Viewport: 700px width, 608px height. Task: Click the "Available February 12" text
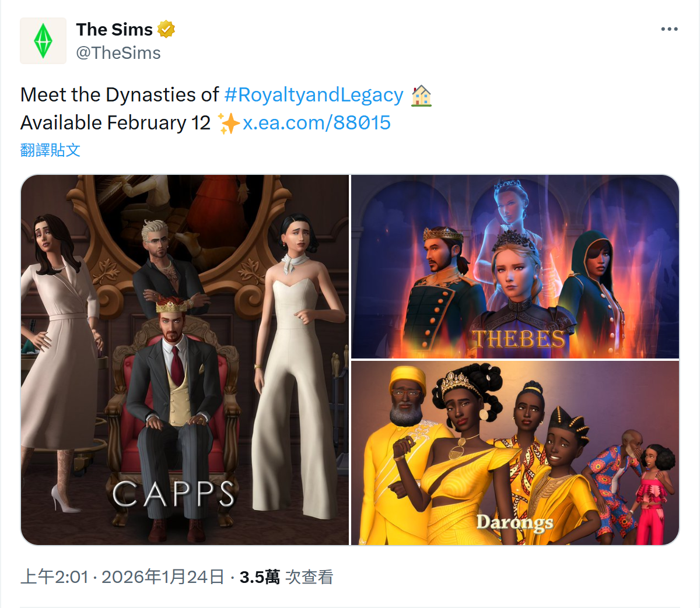(116, 122)
